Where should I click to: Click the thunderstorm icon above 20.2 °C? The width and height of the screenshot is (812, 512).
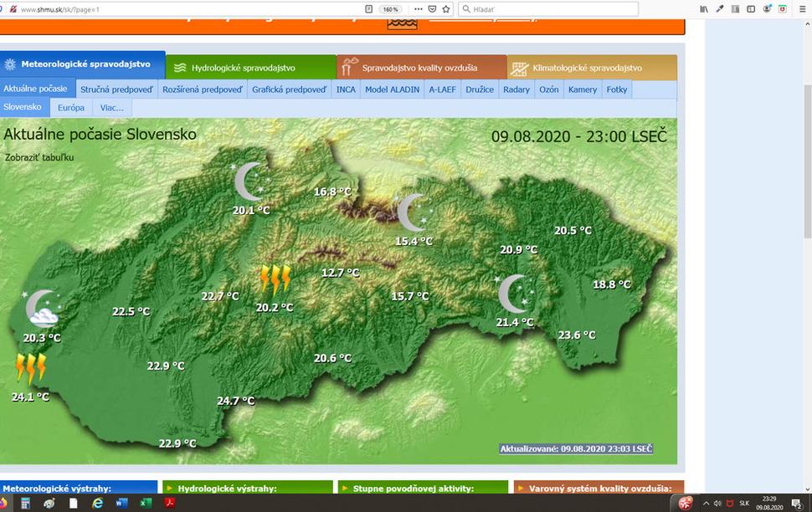tap(275, 280)
